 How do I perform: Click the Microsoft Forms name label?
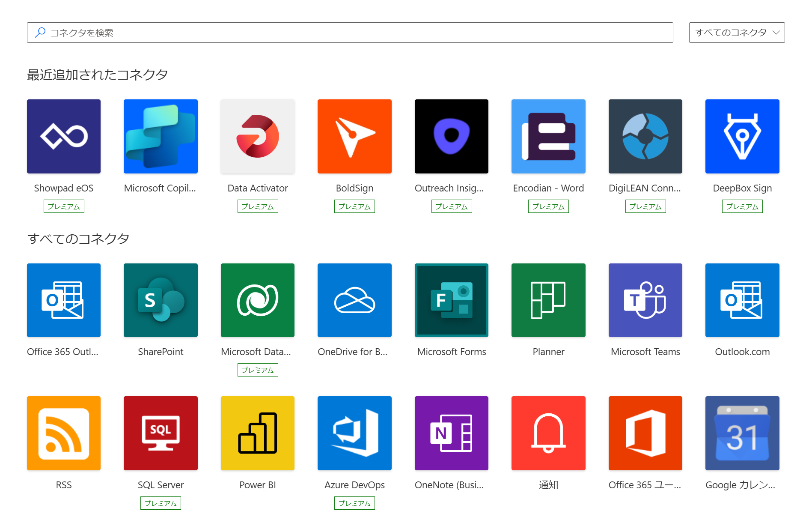click(x=452, y=352)
